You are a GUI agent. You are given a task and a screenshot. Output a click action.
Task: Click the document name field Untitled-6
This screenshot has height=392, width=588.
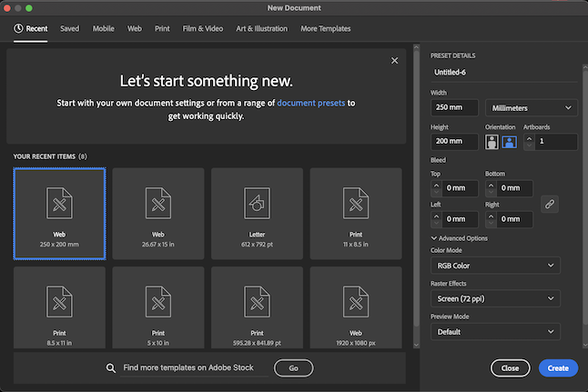(504, 73)
